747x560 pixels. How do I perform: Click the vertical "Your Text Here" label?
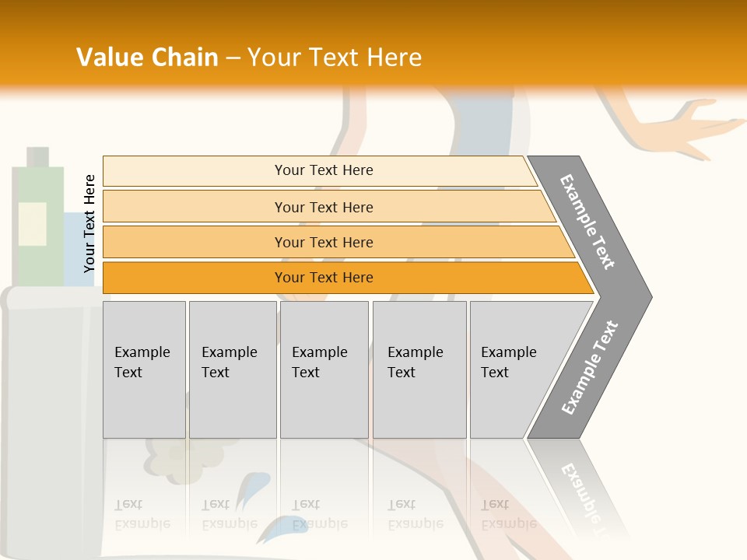tap(89, 223)
